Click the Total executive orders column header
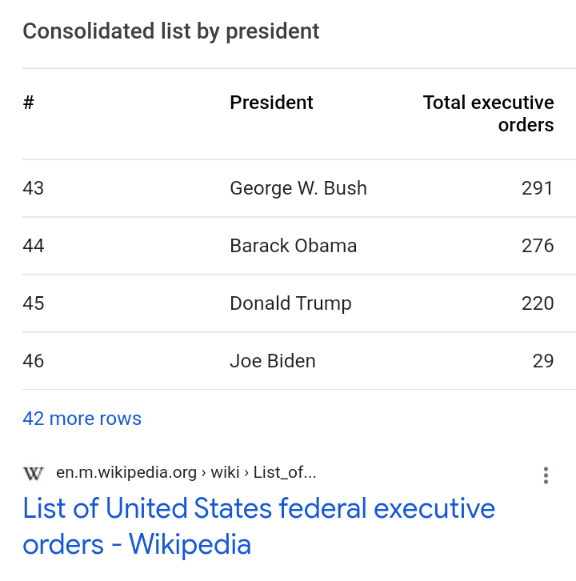This screenshot has height=581, width=576. pos(489,113)
